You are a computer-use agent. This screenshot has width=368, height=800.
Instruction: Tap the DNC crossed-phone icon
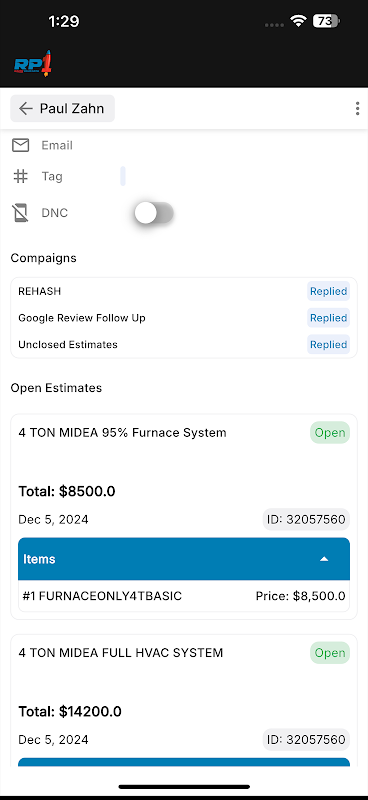(20, 213)
